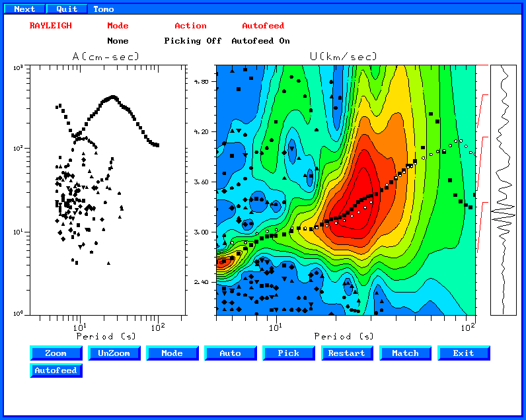Click the U(km/sec) velocity plot title
Viewport: 526px width, 420px height.
pyautogui.click(x=344, y=56)
